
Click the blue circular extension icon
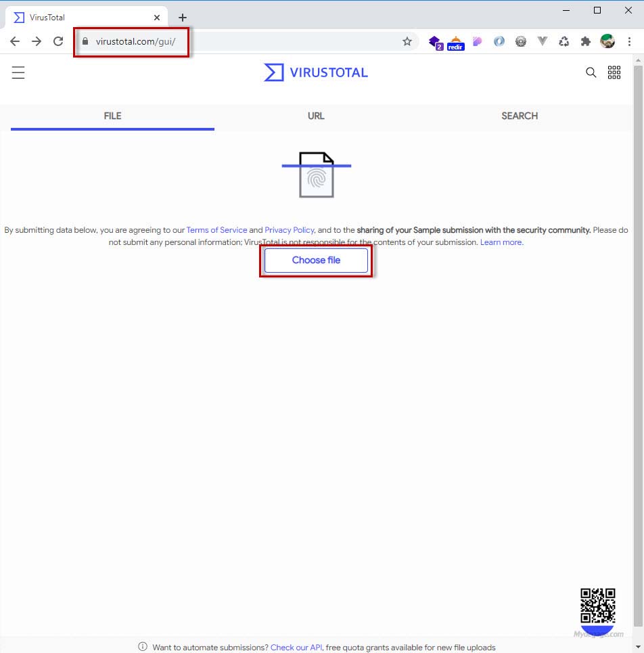[x=499, y=41]
